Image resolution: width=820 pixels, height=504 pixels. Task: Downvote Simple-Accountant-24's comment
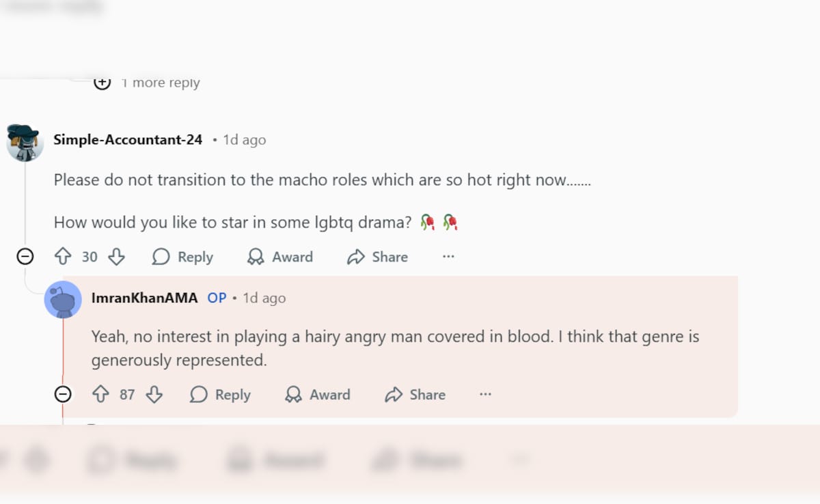tap(117, 257)
